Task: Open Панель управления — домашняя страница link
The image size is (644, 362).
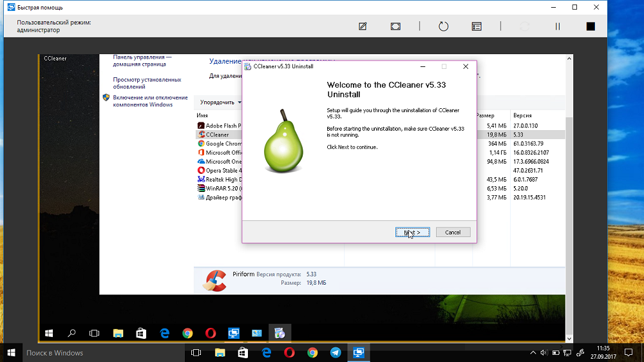Action: pyautogui.click(x=142, y=61)
